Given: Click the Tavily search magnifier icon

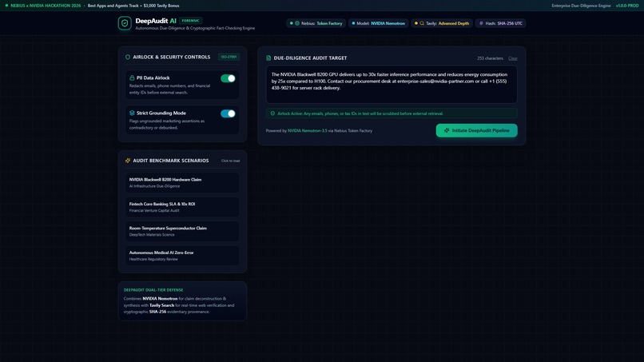Looking at the screenshot, I should 422,23.
